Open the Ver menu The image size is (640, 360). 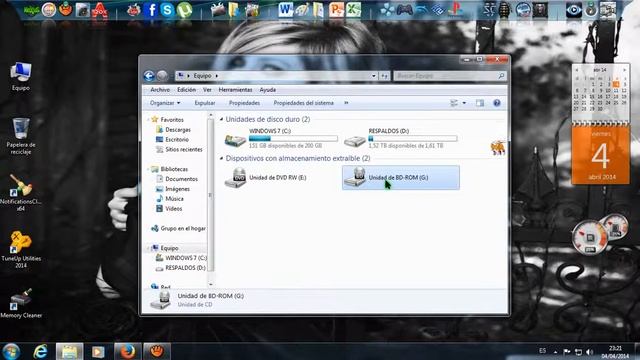207,90
